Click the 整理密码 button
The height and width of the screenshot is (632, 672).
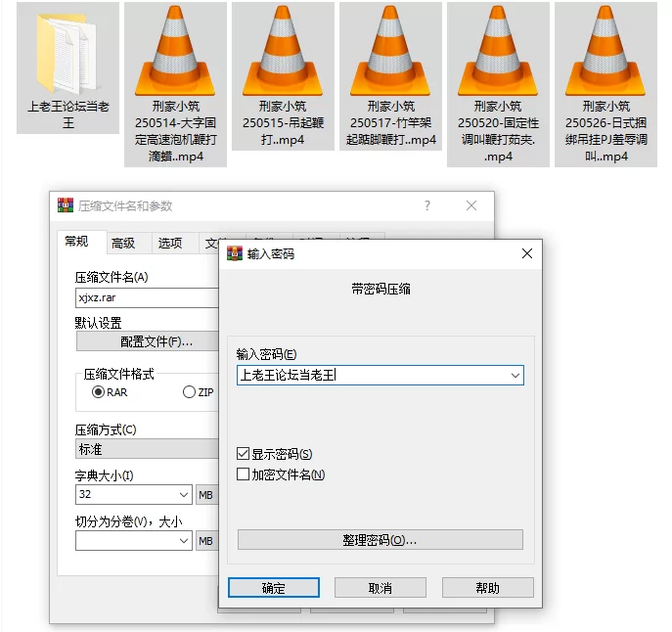381,540
